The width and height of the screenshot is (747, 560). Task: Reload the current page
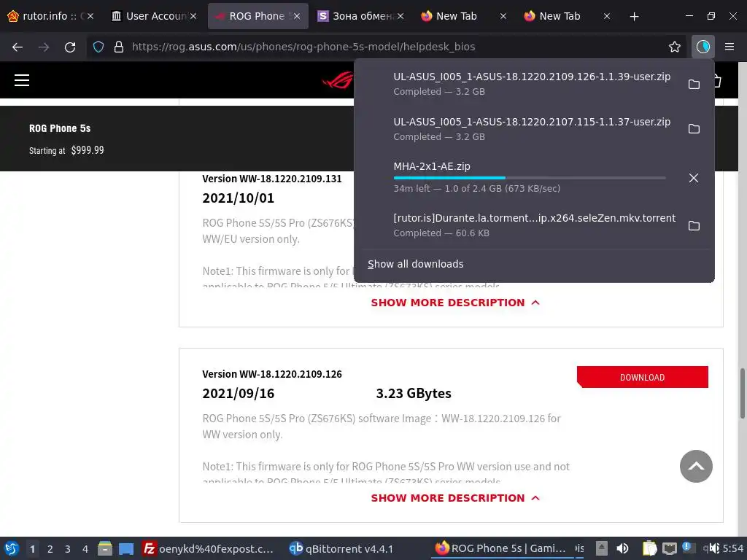(x=70, y=47)
